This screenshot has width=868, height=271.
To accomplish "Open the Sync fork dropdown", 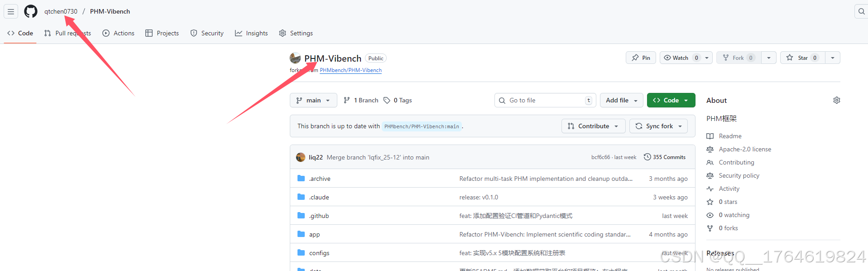I will click(658, 126).
